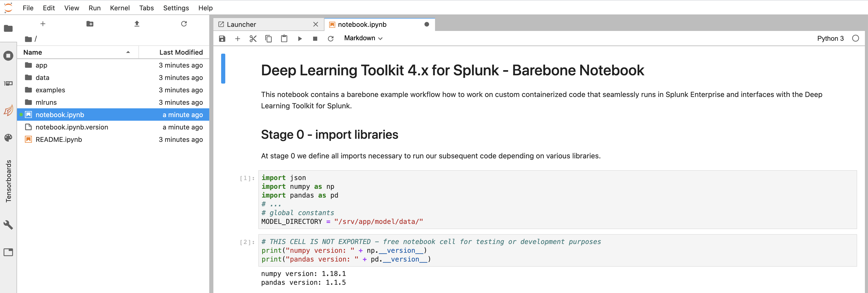Select the examples folder
Screen dimensions: 868x293
(x=113, y=90)
